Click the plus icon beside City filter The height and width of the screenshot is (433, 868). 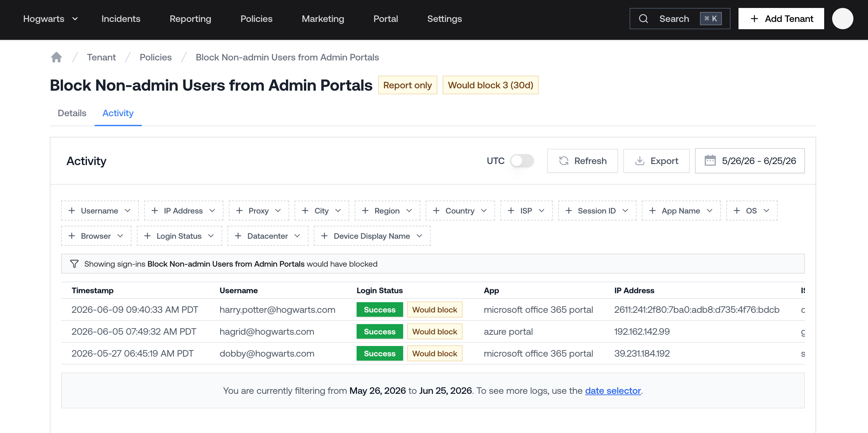coord(305,211)
